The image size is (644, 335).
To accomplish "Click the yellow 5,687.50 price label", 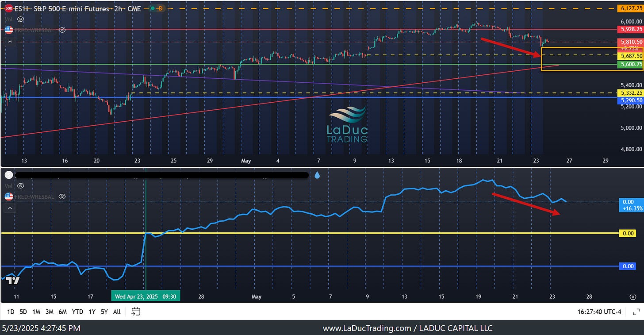I will click(630, 56).
